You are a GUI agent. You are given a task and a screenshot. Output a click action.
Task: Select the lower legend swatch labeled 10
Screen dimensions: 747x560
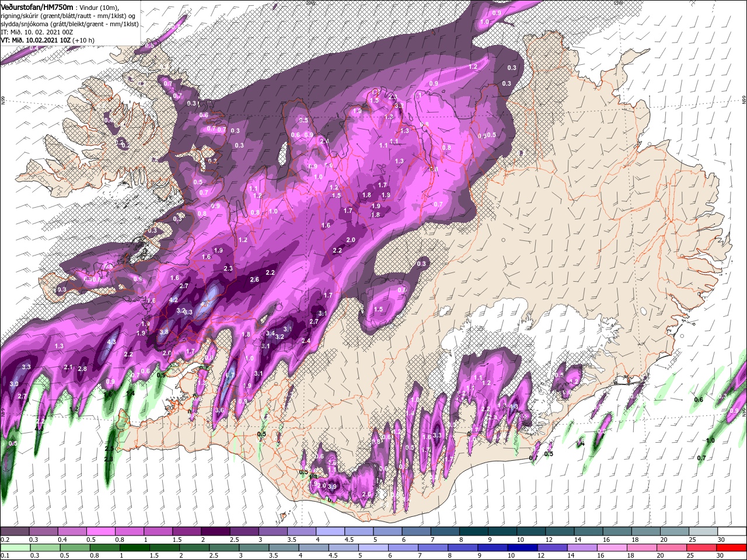522,547
